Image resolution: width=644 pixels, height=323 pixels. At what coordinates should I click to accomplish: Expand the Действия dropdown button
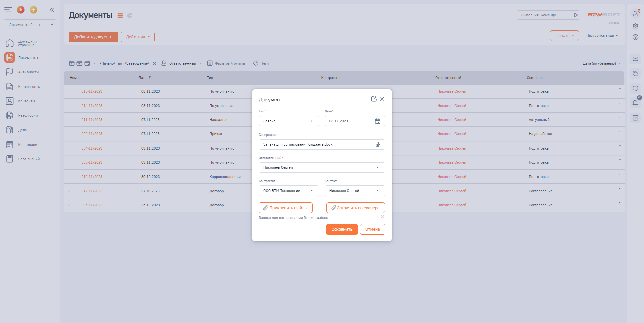[x=138, y=37]
